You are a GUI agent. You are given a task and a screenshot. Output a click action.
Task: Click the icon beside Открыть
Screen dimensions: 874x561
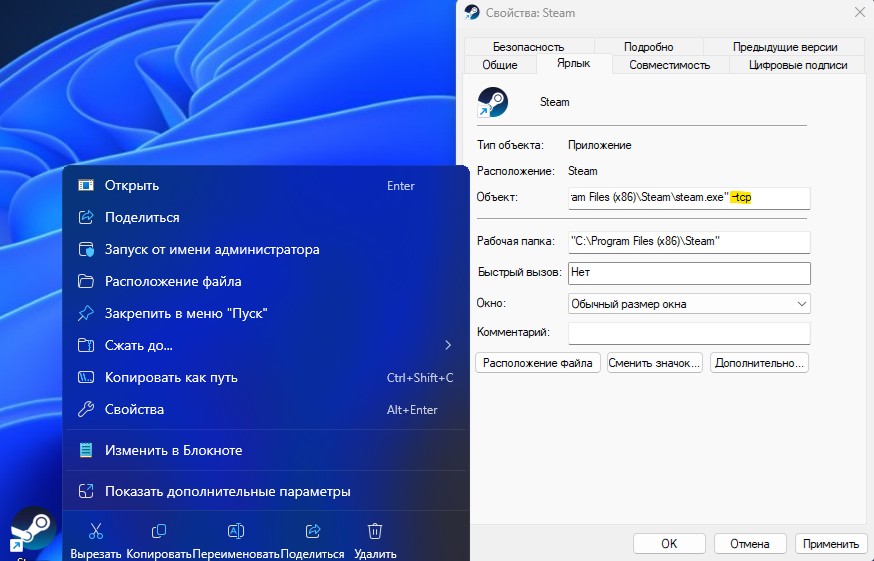tap(86, 185)
